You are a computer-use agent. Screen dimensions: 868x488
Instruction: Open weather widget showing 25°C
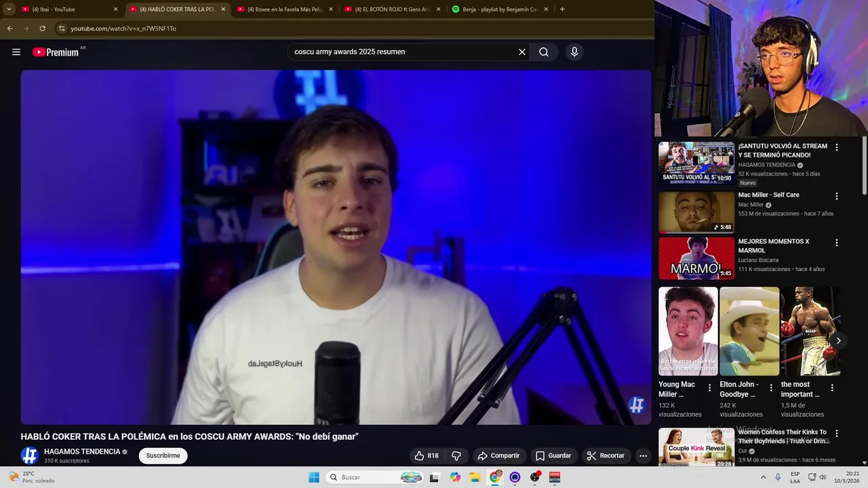point(33,477)
